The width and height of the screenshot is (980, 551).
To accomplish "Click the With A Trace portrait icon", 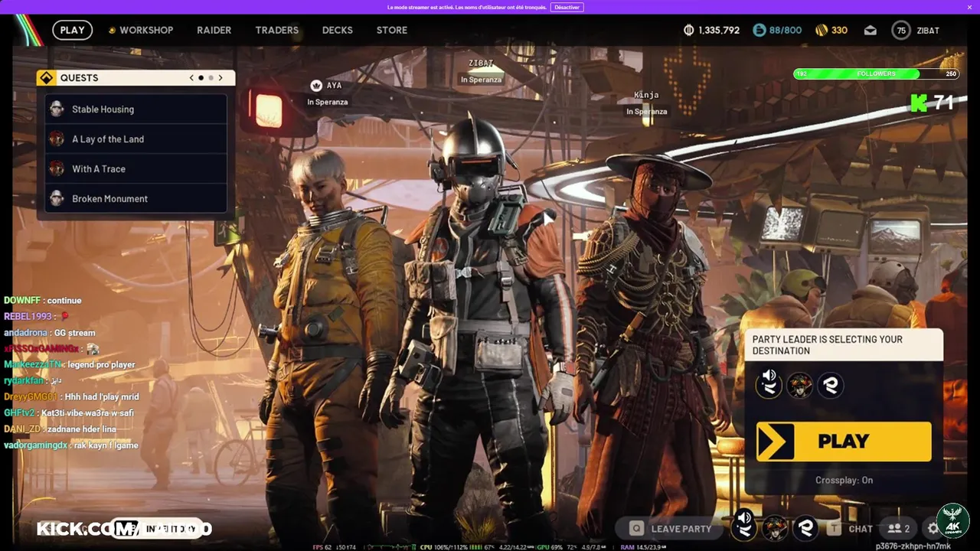I will (x=57, y=169).
